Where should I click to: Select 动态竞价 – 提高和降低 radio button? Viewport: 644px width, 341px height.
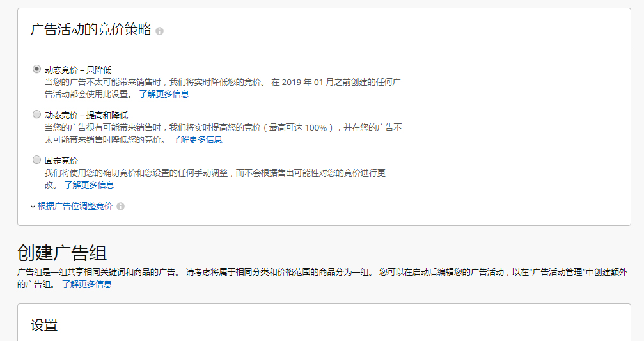36,115
